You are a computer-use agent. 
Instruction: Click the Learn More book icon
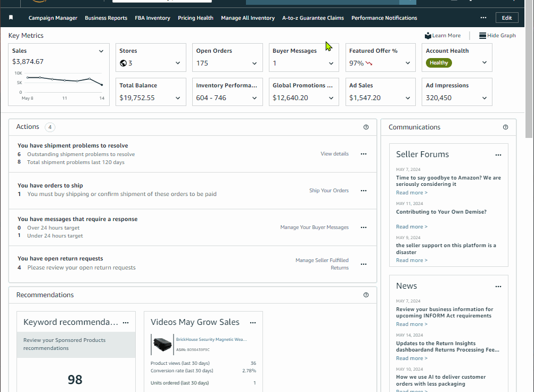[x=428, y=36]
